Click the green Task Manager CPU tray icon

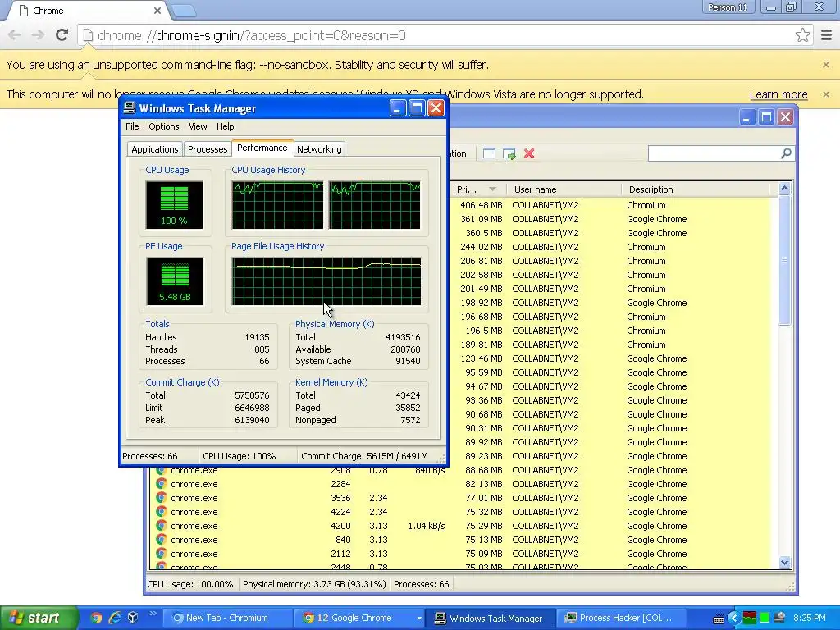click(765, 618)
